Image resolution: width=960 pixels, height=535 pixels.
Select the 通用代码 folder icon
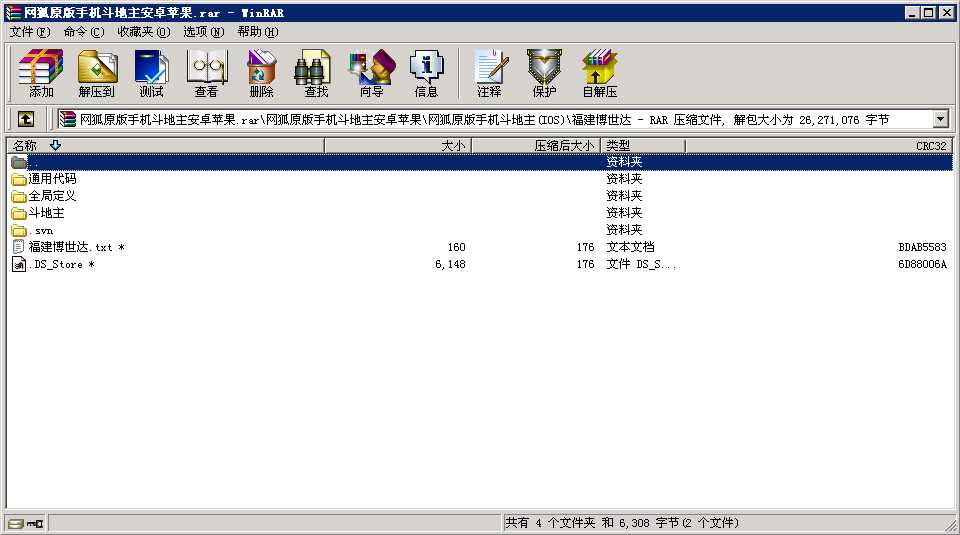(x=19, y=179)
